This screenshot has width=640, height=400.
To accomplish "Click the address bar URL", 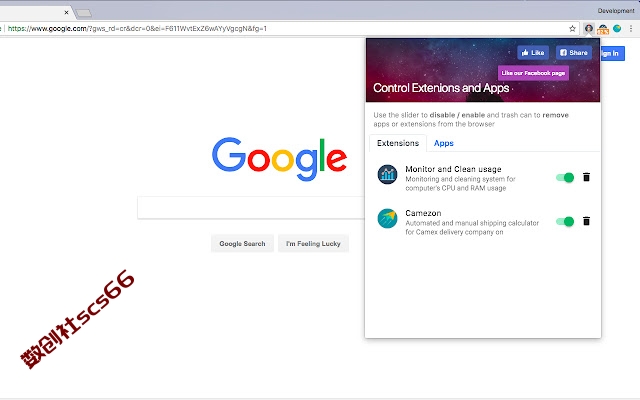I will (x=137, y=29).
